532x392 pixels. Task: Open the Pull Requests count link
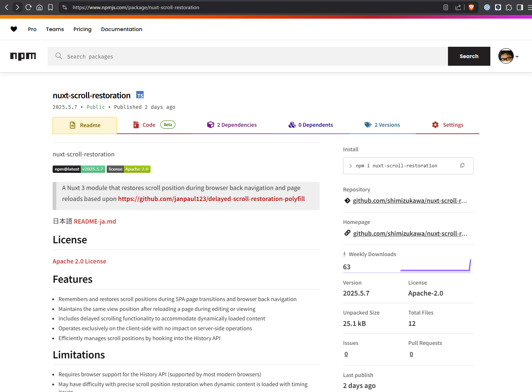tap(411, 354)
